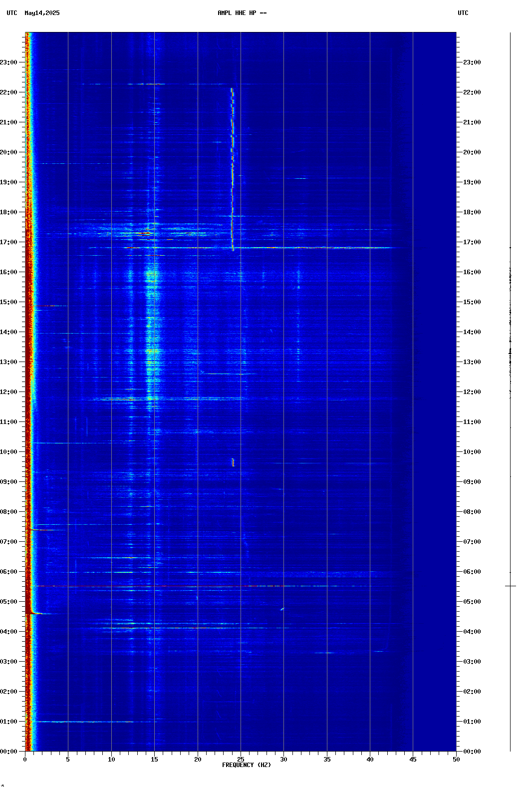Click the 35 frequency axis tick label
Screen dimensions: 532x791
pos(327,759)
